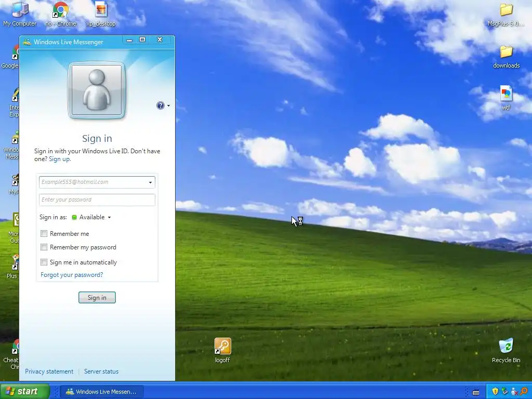
Task: Check Sign me in automatically
Action: (44, 262)
